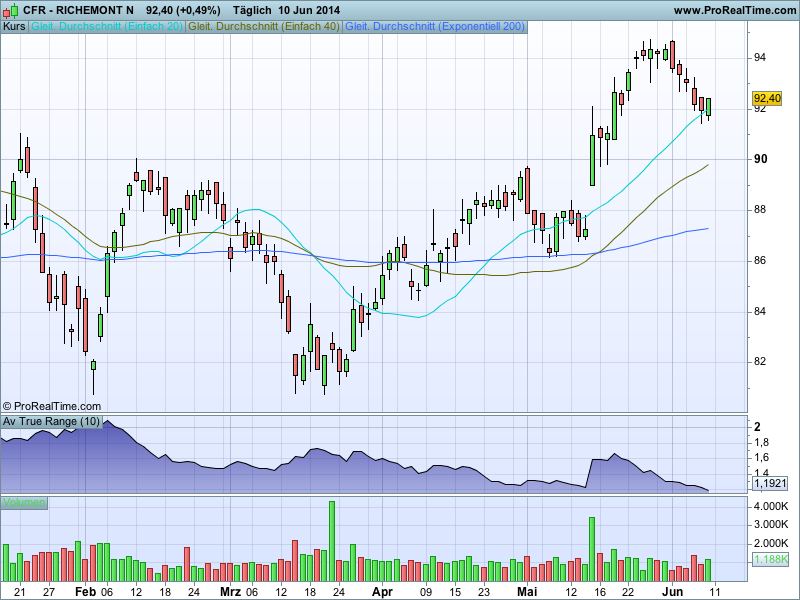Click the 1.188K volume value tag

(770, 559)
